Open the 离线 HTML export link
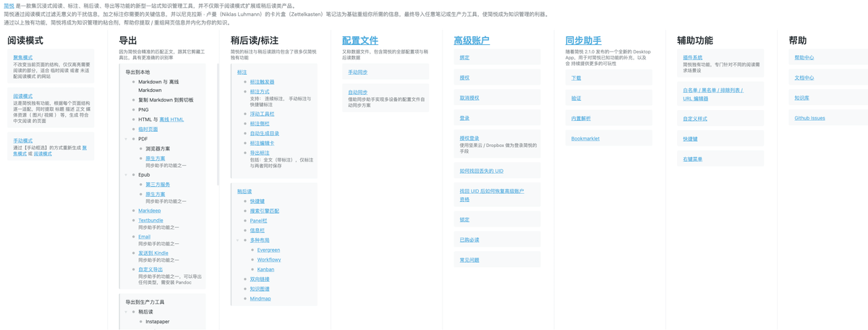 (x=171, y=119)
